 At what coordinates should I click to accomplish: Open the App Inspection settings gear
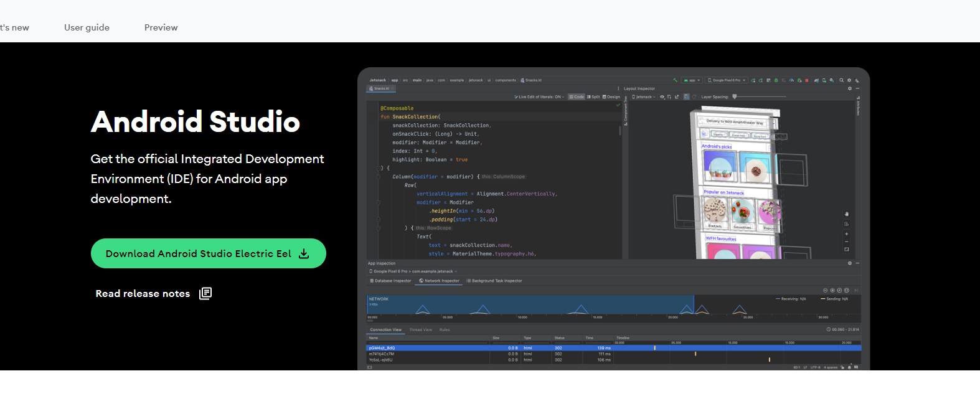click(849, 263)
